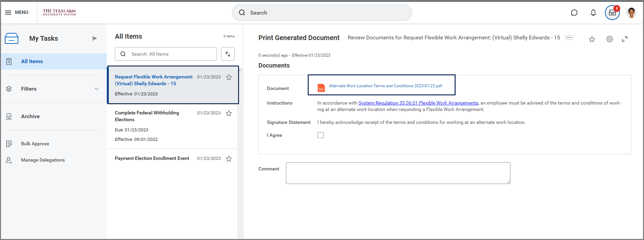The image size is (644, 240).
Task: Open the main MENU
Action: point(17,13)
